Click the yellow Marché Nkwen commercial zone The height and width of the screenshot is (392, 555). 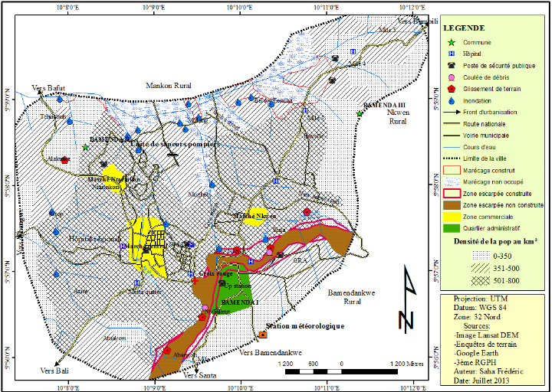click(x=255, y=217)
